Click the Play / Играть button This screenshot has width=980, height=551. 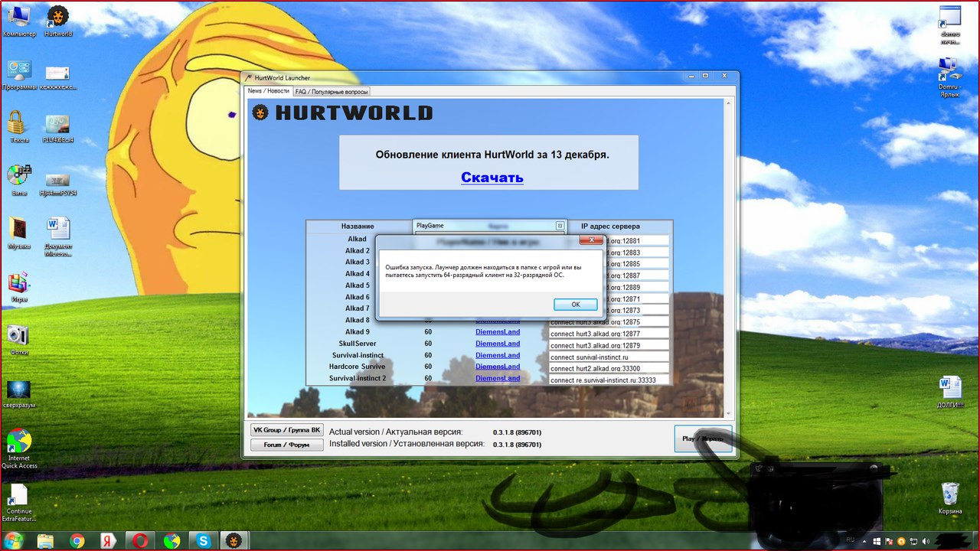coord(703,439)
